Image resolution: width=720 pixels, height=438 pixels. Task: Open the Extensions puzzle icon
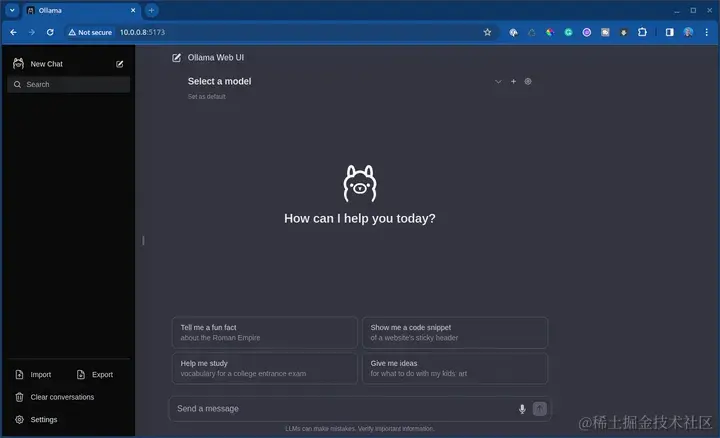(x=642, y=32)
